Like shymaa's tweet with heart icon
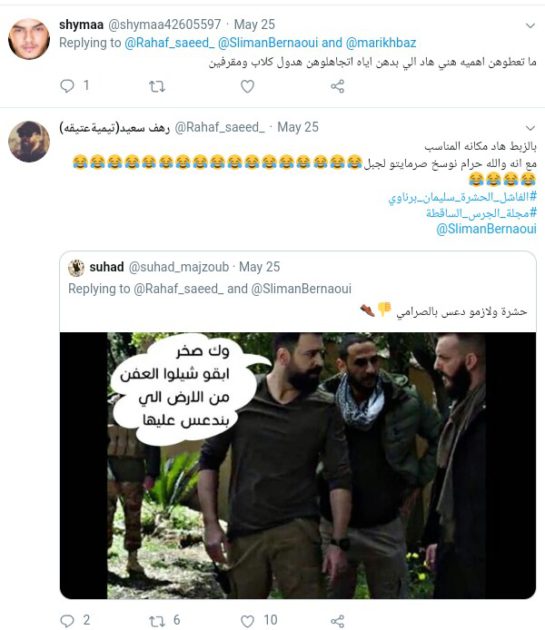The image size is (545, 630). coord(247,86)
